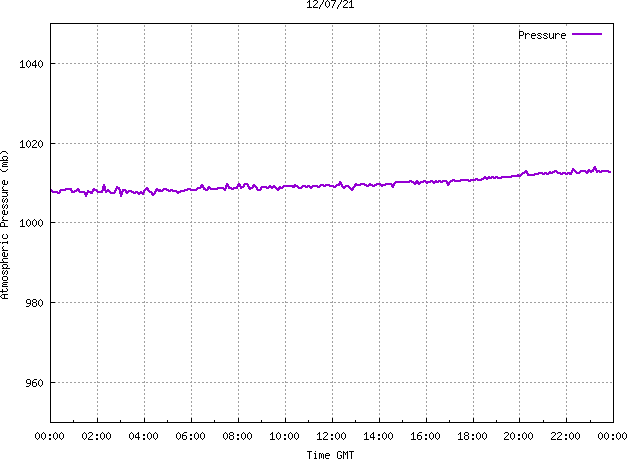This screenshot has width=627, height=459.
Task: Click the 12:00 time axis label
Action: pyautogui.click(x=331, y=436)
